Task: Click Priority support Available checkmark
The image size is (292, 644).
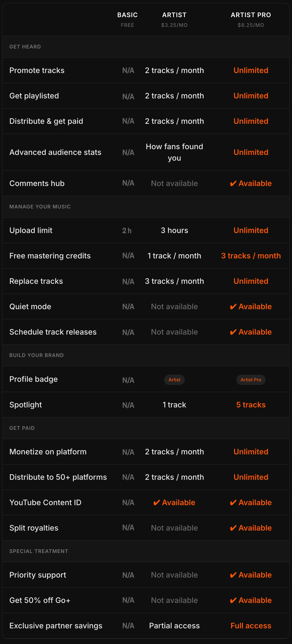Action: 251,575
